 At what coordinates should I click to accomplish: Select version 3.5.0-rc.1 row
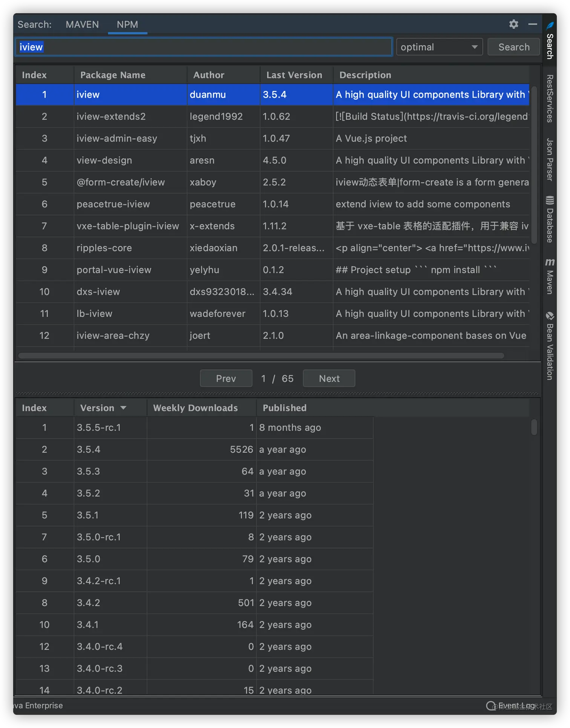(x=194, y=537)
